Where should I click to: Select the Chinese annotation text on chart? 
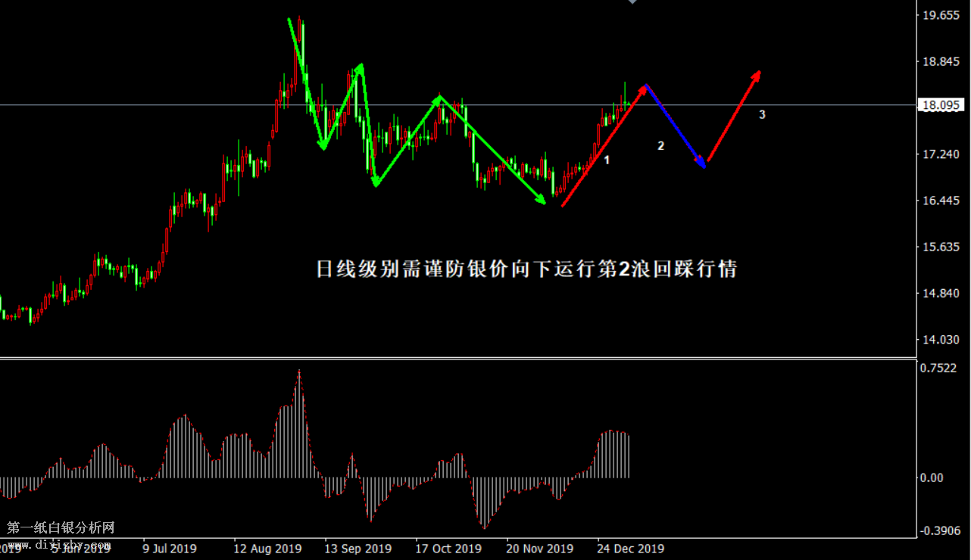526,269
